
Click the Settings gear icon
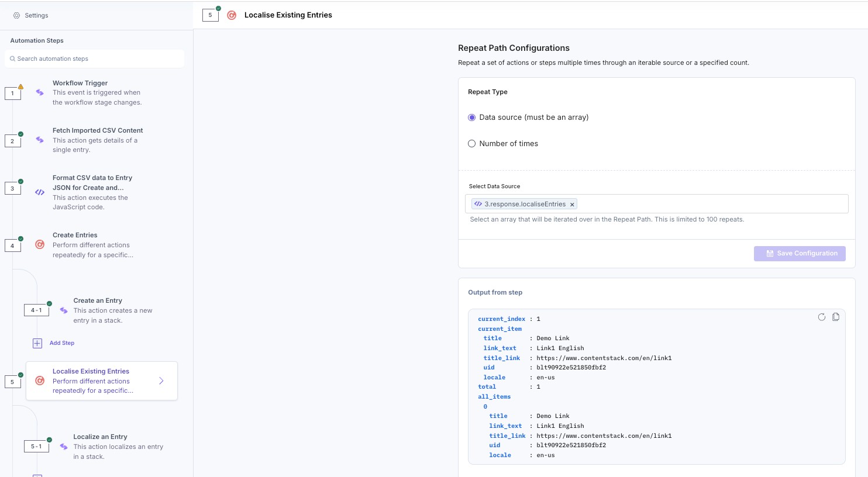coord(16,16)
